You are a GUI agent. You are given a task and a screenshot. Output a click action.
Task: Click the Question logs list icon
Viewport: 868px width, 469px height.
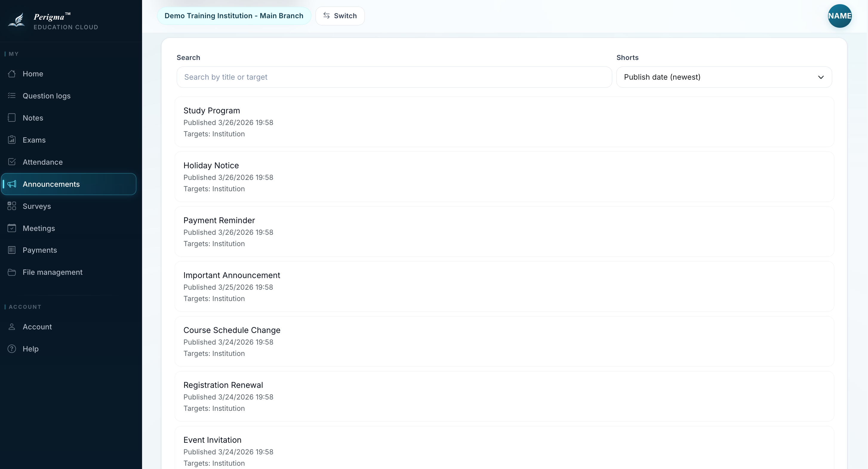tap(12, 95)
